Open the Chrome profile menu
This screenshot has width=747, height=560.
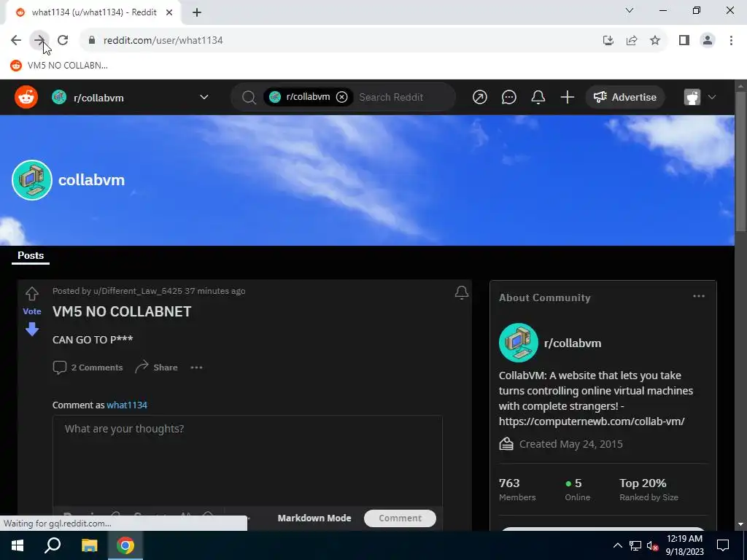[x=708, y=40]
